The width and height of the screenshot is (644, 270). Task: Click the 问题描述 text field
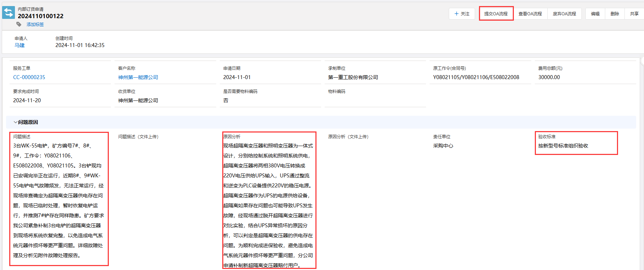click(59, 200)
